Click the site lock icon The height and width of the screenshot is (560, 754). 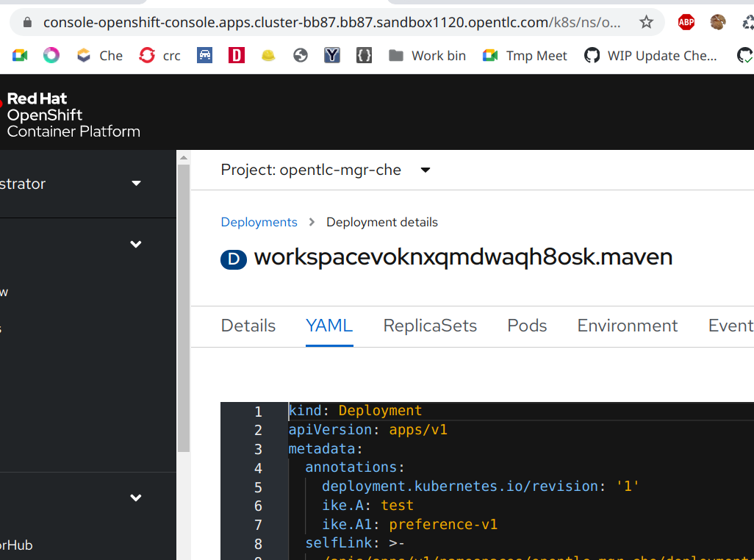27,22
